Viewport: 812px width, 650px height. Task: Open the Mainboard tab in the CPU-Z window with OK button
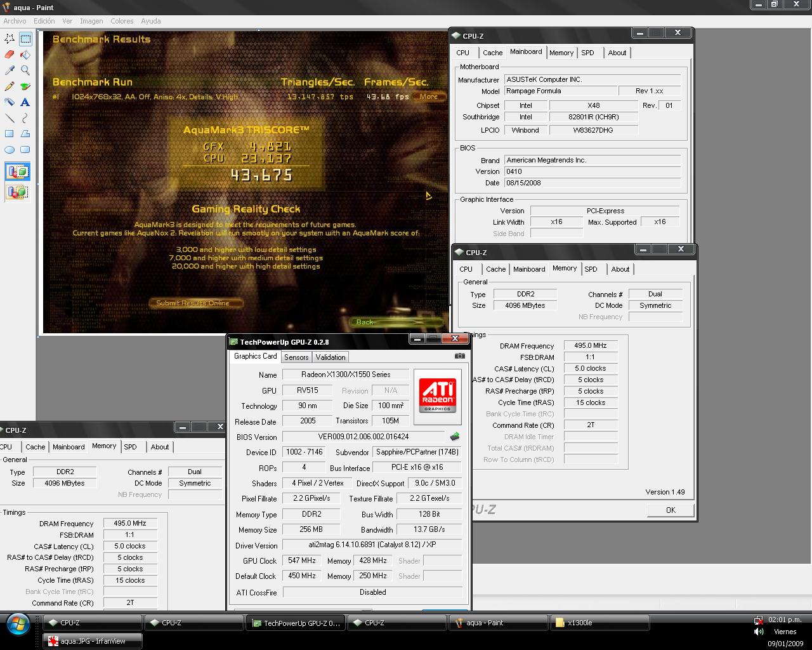[x=529, y=269]
